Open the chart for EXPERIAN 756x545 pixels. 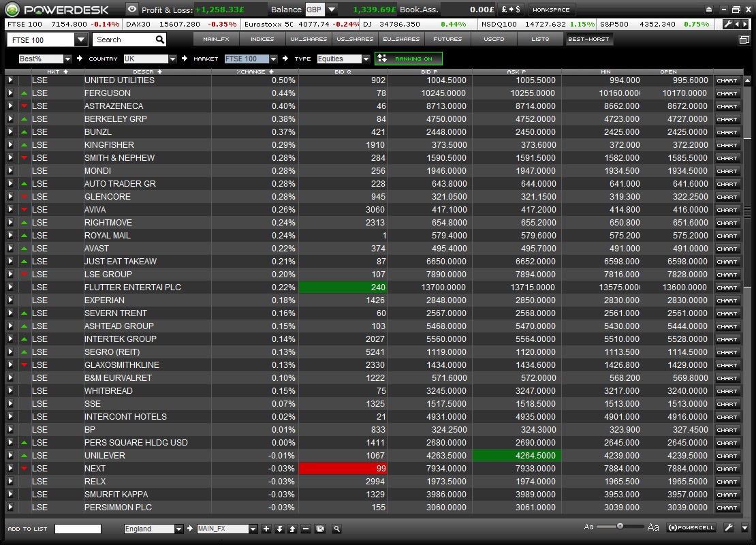pyautogui.click(x=727, y=300)
